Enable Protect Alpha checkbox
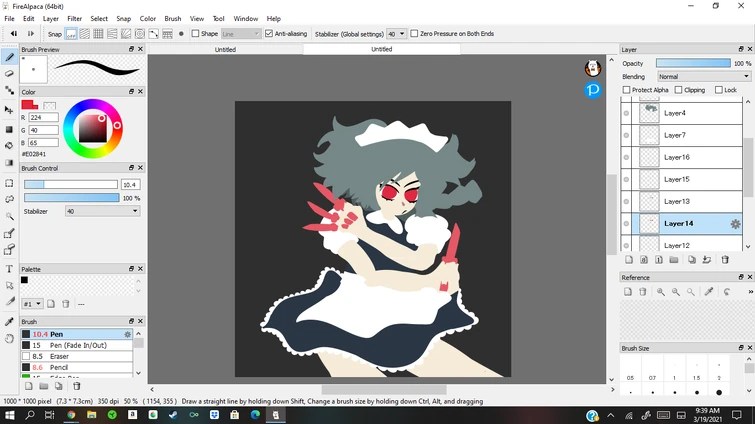 click(x=626, y=90)
